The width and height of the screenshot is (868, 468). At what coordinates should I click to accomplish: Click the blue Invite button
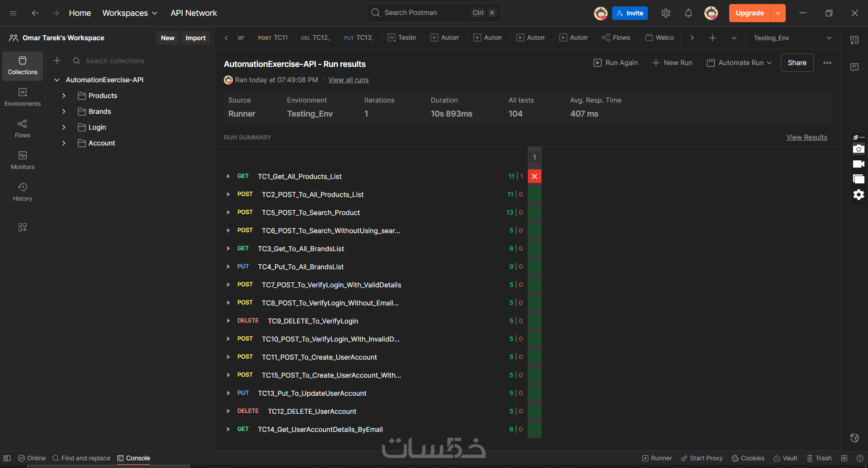click(x=630, y=13)
